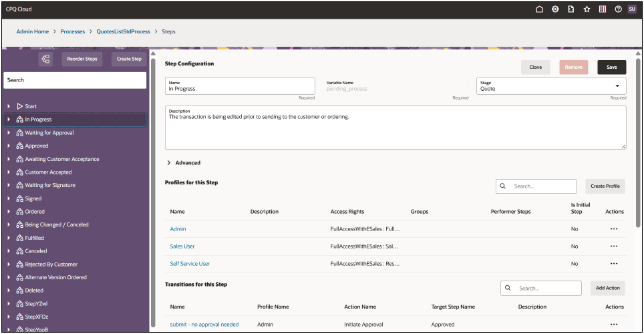Viewport: 644px width, 334px height.
Task: Open actions menu for Sales User profile
Action: tap(614, 246)
